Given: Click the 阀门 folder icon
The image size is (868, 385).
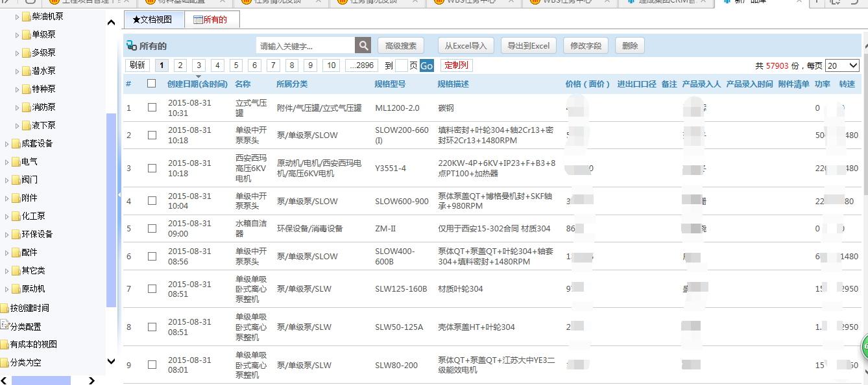Looking at the screenshot, I should click(16, 180).
